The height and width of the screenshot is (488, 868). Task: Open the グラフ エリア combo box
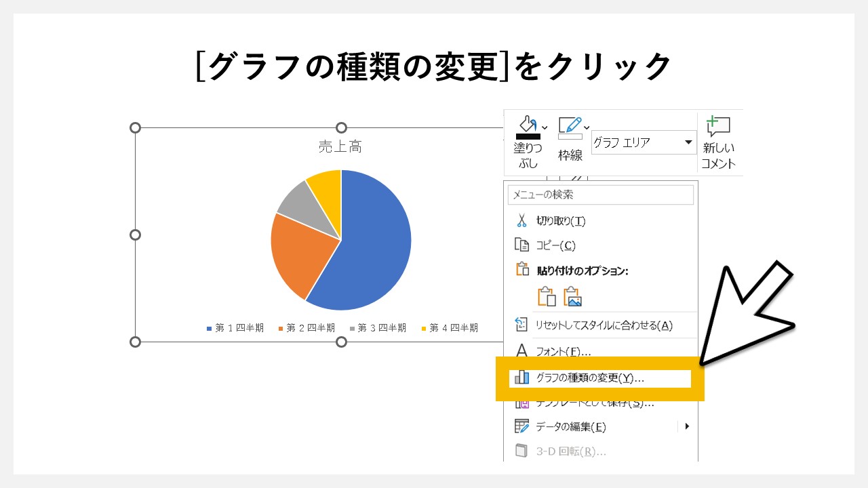click(689, 142)
